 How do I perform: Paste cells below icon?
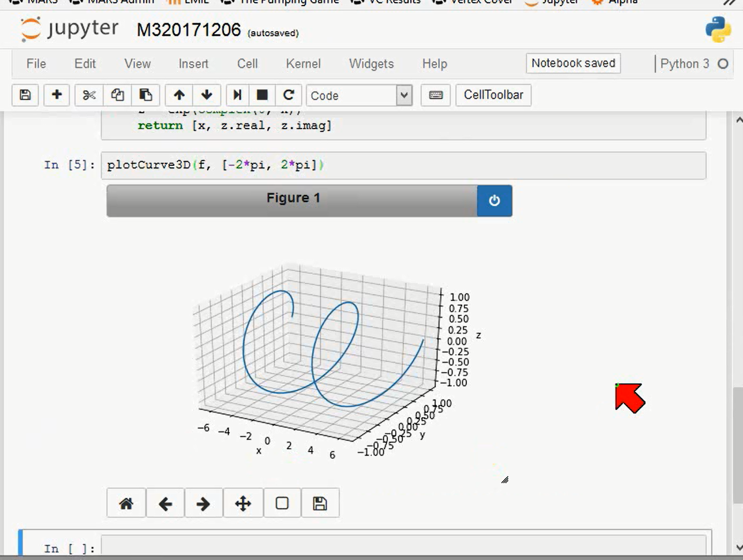tap(146, 95)
